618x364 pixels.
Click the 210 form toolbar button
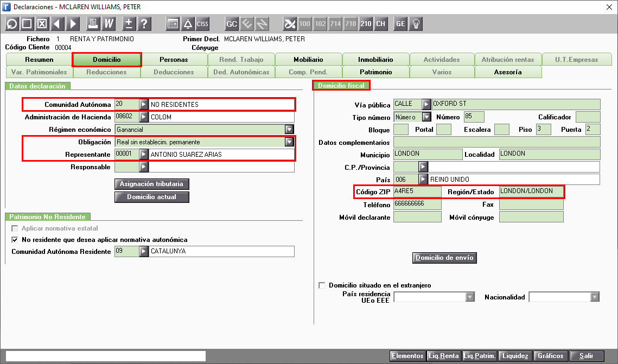pos(366,24)
